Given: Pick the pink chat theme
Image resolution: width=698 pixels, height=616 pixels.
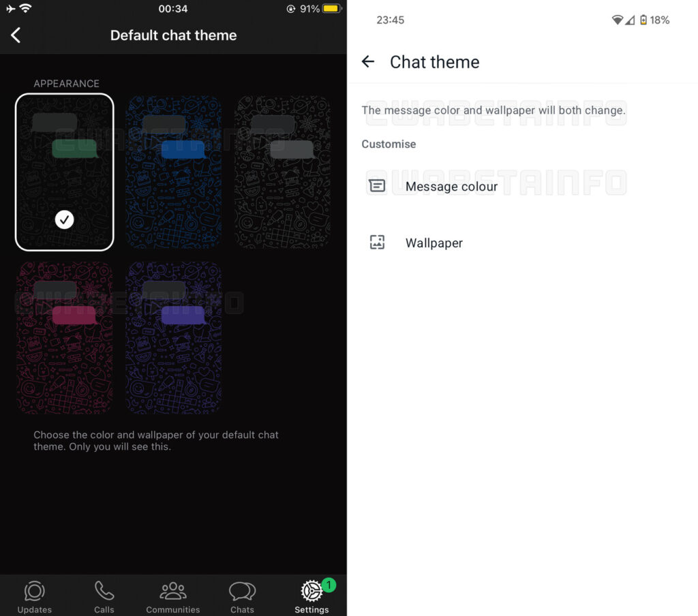Looking at the screenshot, I should coord(64,338).
